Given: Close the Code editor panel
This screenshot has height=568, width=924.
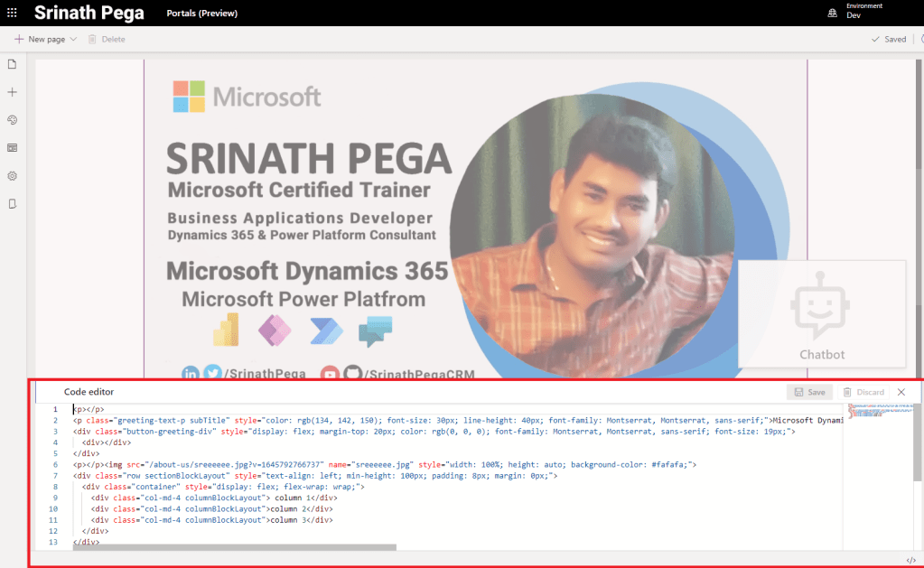Looking at the screenshot, I should coord(901,392).
